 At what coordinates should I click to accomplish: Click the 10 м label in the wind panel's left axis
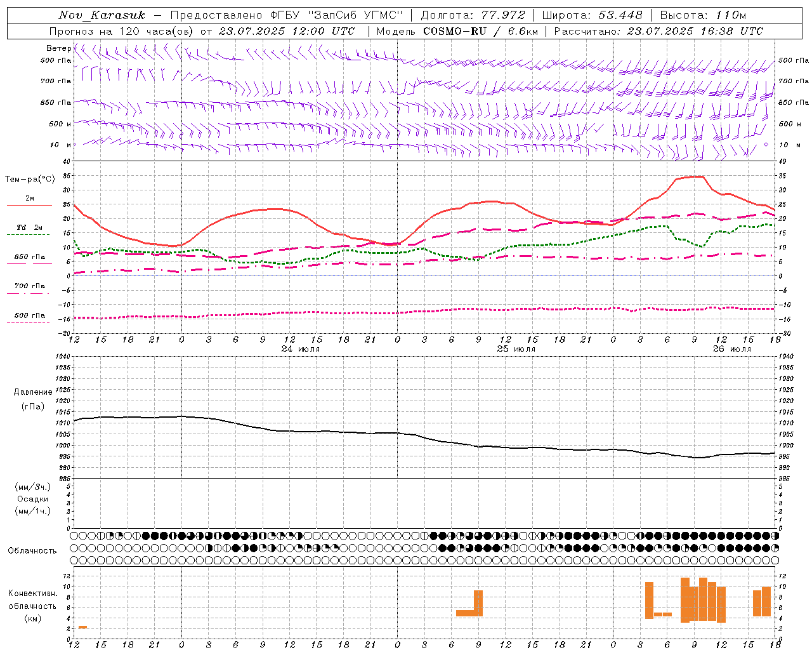pyautogui.click(x=61, y=145)
